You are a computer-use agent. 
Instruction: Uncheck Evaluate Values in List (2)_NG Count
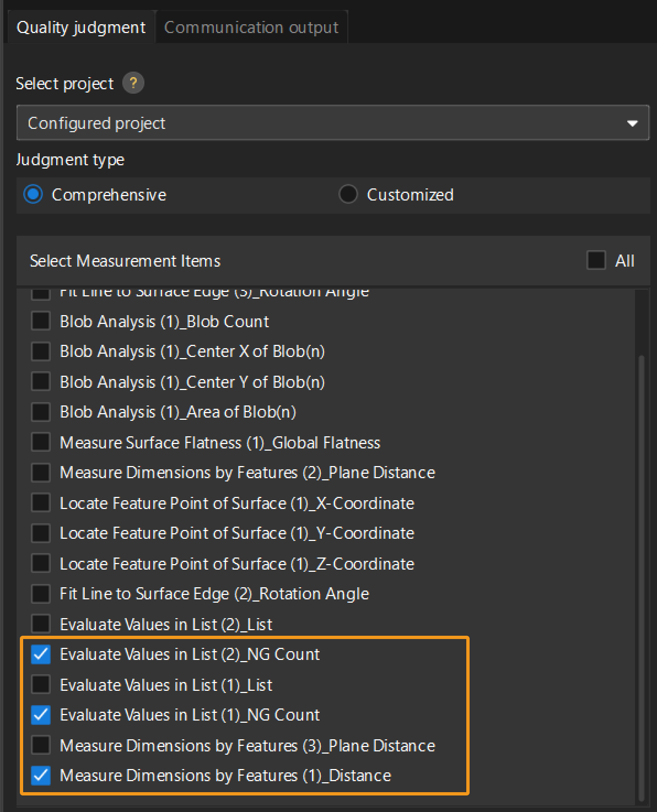click(41, 654)
